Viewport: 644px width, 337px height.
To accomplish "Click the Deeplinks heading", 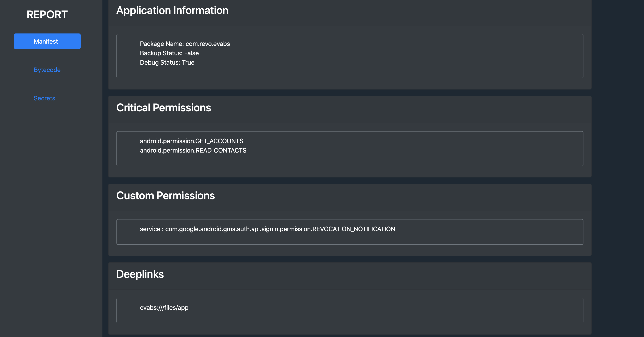I will pos(140,274).
